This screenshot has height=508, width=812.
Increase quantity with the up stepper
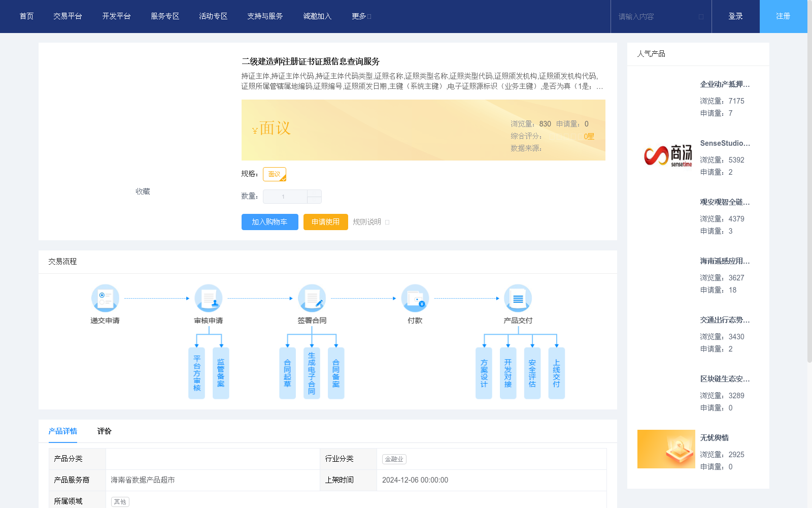[314, 193]
